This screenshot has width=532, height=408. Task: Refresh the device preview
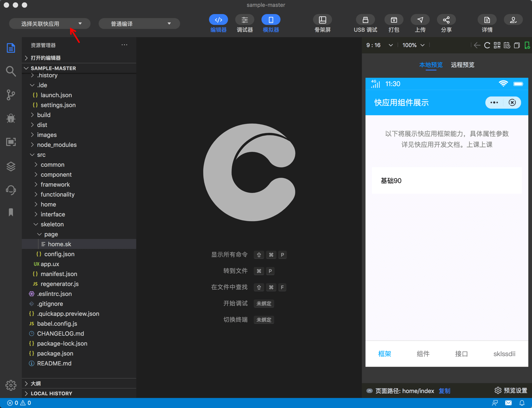tap(487, 45)
